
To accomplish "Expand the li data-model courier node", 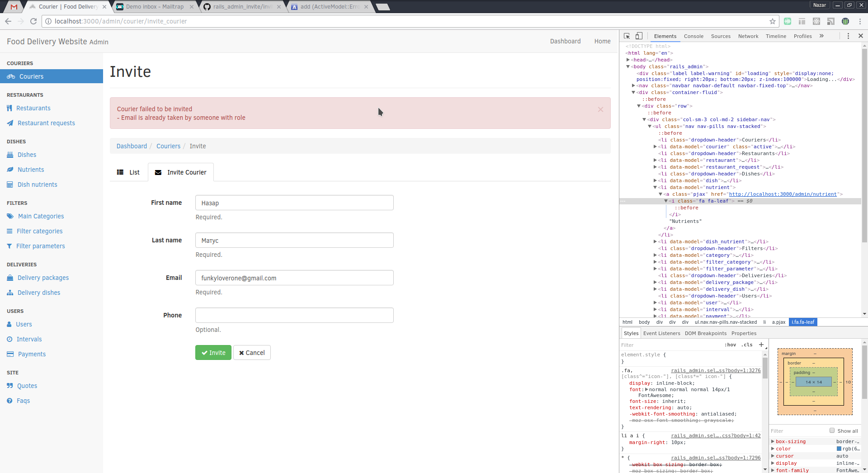I will (x=655, y=147).
